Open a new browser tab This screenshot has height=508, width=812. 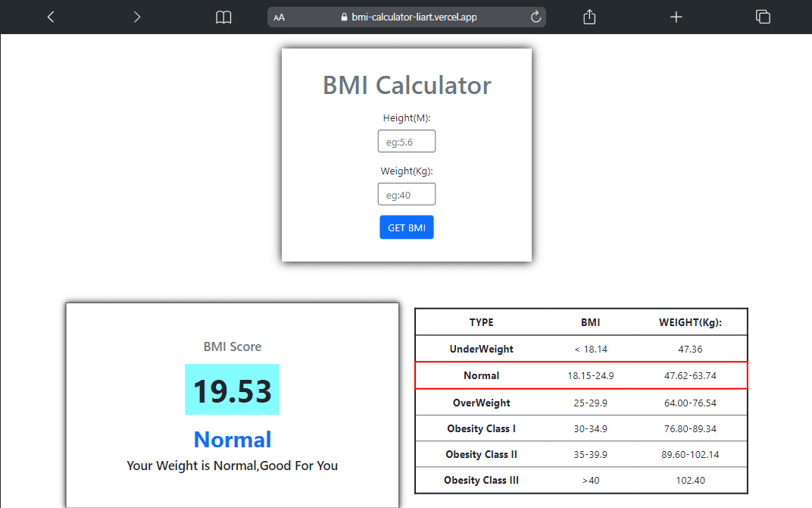point(676,16)
